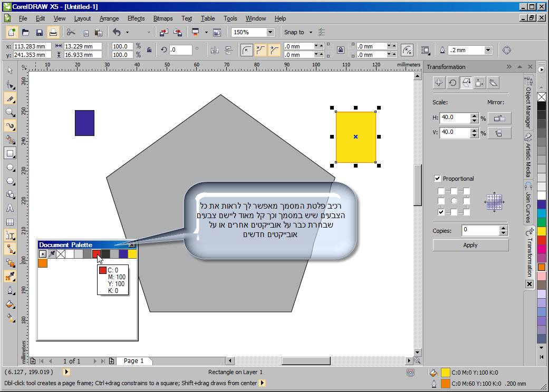Open the Document Palette flyout menu
The image size is (549, 392).
click(42, 254)
